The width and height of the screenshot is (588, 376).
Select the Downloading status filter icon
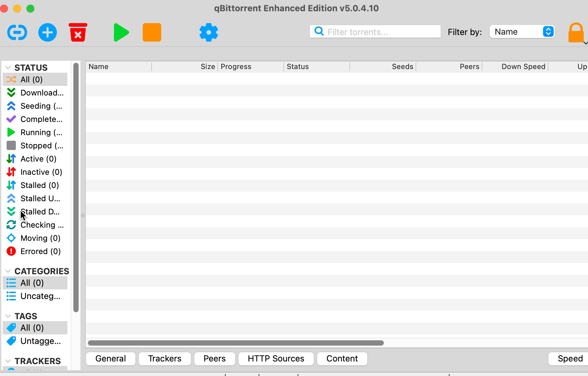coord(11,93)
